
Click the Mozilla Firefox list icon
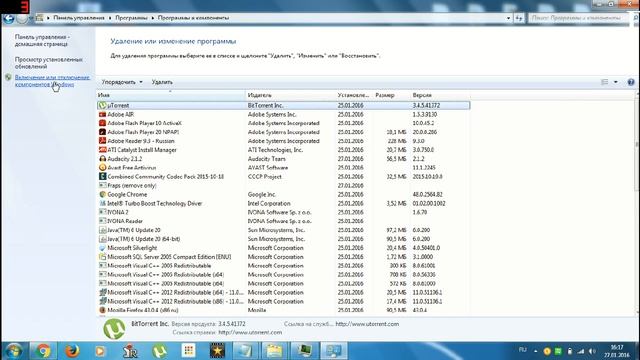(x=102, y=310)
